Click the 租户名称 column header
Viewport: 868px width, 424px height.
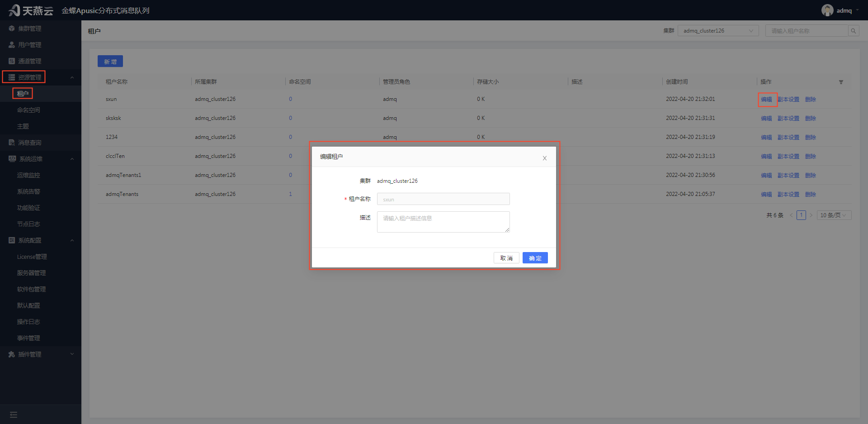[117, 82]
